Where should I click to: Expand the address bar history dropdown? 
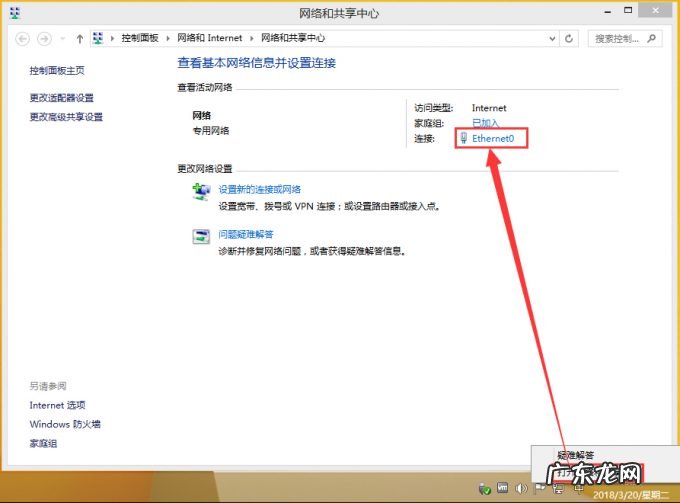tap(552, 39)
